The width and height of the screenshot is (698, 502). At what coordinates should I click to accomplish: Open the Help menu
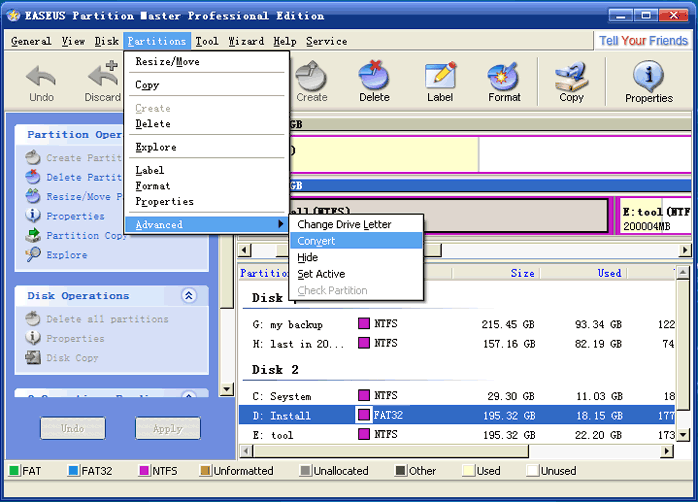click(285, 41)
